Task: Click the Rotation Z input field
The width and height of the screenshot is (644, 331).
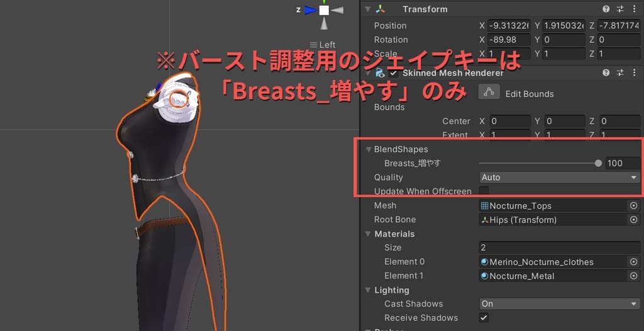Action: pos(619,40)
